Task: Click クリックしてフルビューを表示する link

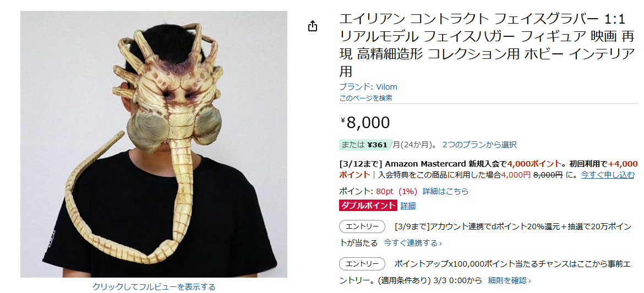Action: tap(154, 286)
